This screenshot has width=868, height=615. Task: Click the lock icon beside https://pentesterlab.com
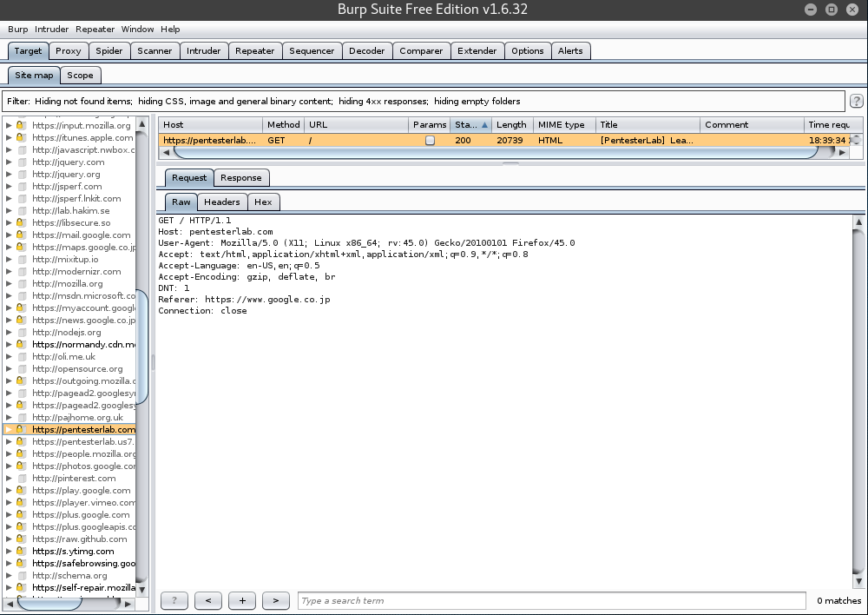[x=20, y=429]
